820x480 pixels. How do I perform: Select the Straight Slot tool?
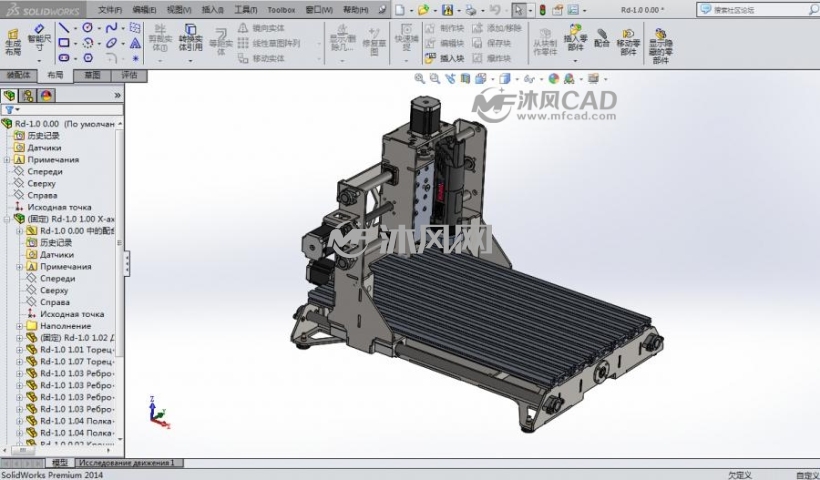coord(64,58)
